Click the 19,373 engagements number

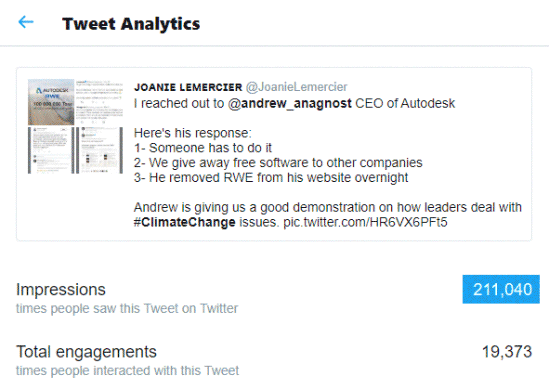(x=507, y=352)
